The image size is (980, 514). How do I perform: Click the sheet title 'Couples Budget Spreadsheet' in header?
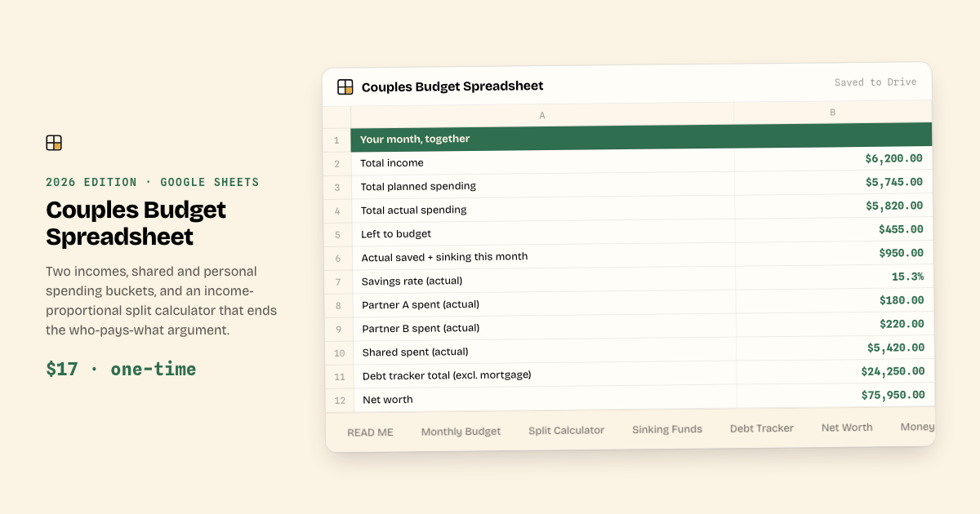tap(452, 86)
